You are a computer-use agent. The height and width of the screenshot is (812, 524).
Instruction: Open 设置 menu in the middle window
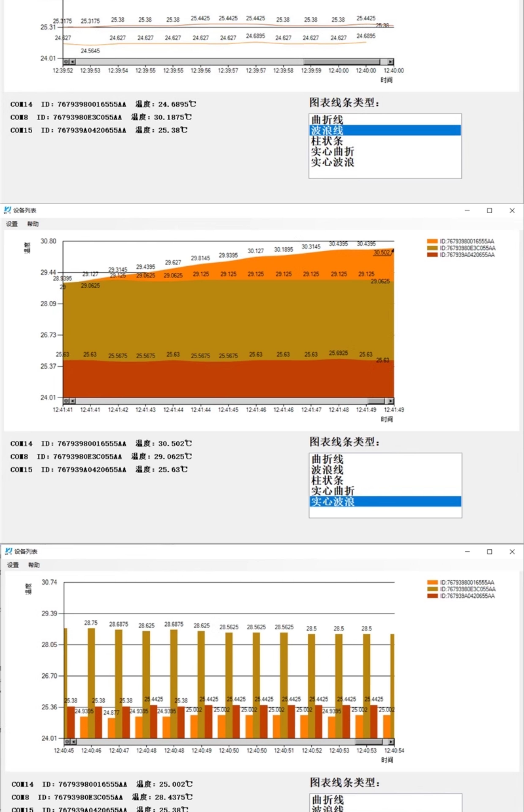[12, 224]
